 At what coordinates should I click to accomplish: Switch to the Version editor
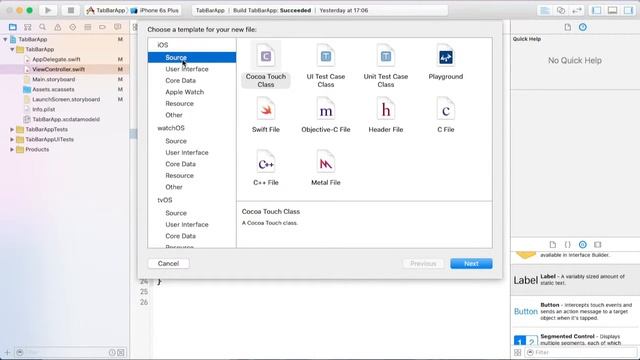tap(577, 10)
